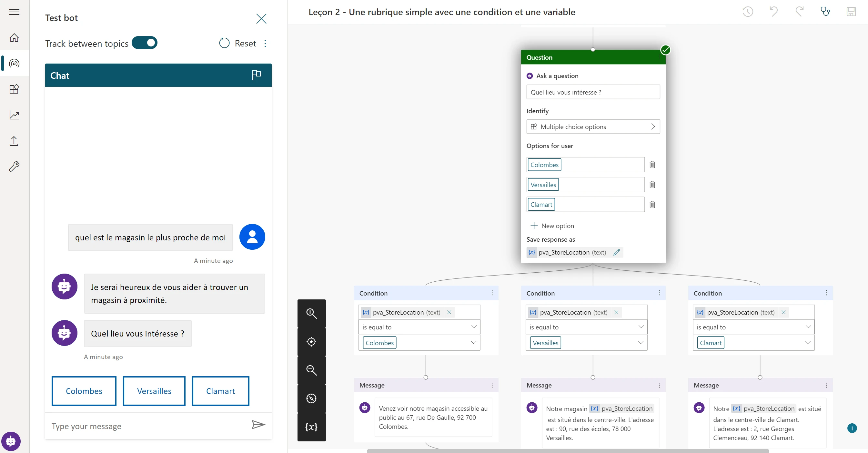Open the Topic checker stethoscope icon
Screen dimensions: 868x453
824,12
